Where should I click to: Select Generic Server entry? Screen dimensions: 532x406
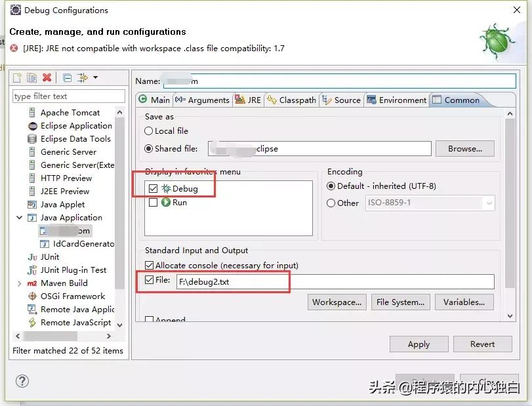(x=68, y=152)
